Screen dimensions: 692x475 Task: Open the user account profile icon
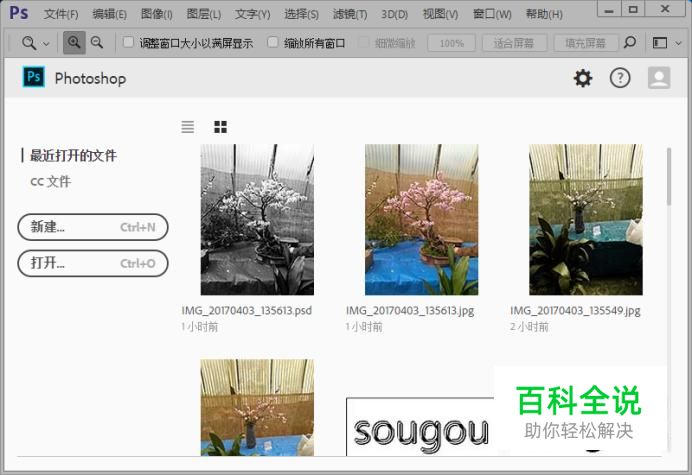[x=659, y=78]
